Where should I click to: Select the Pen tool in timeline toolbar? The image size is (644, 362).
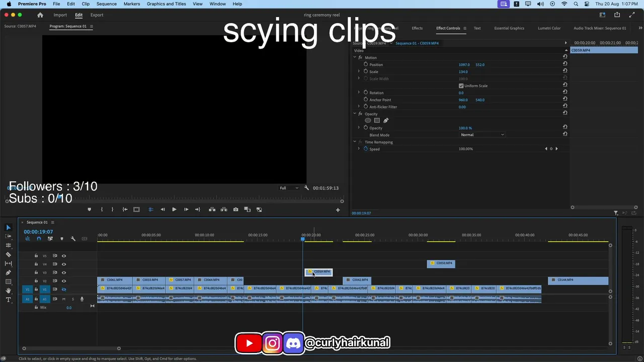click(x=8, y=273)
